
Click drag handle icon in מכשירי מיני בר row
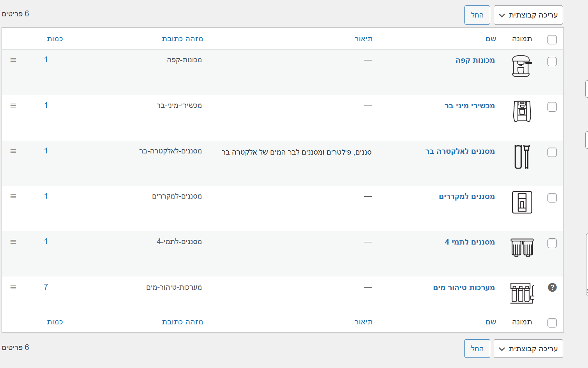click(13, 106)
